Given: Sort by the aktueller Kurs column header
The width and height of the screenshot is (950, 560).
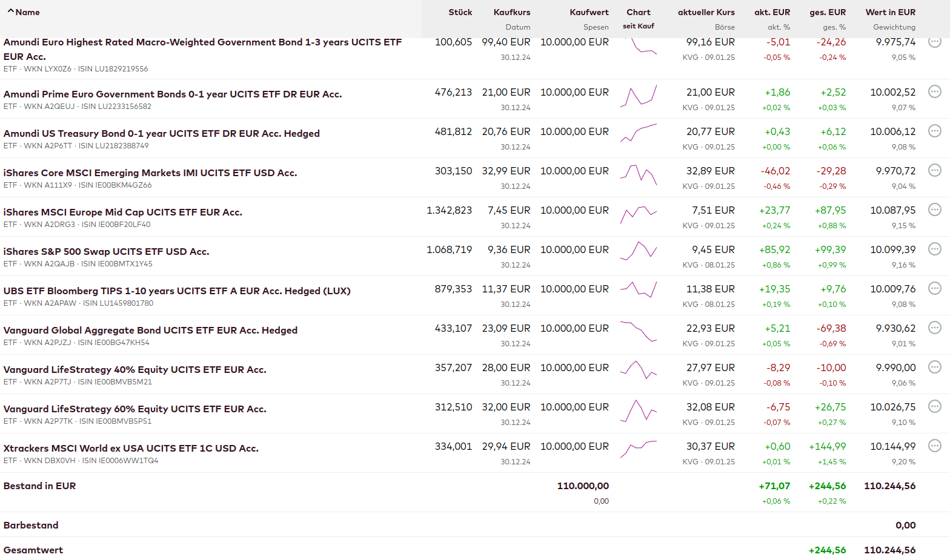Looking at the screenshot, I should point(706,12).
